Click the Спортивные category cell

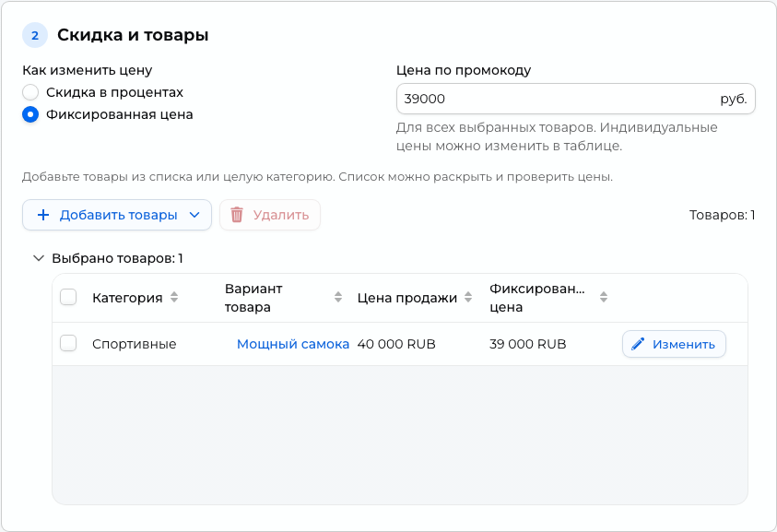(x=135, y=344)
